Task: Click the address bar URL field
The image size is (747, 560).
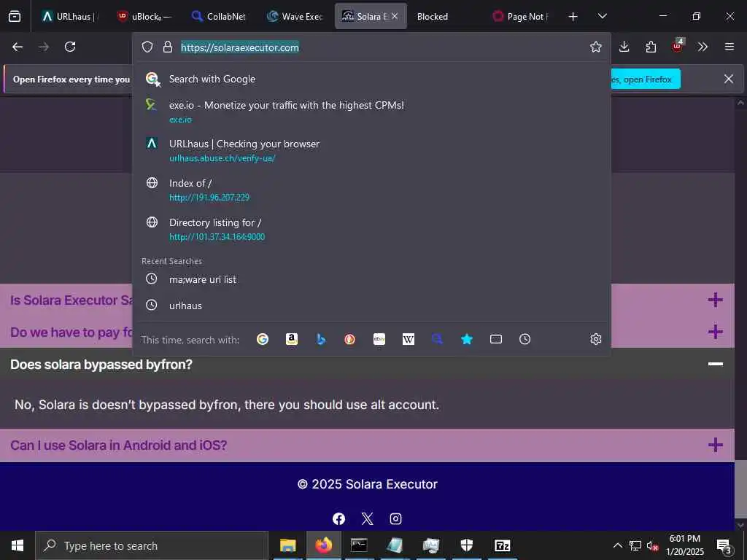Action: pyautogui.click(x=381, y=47)
